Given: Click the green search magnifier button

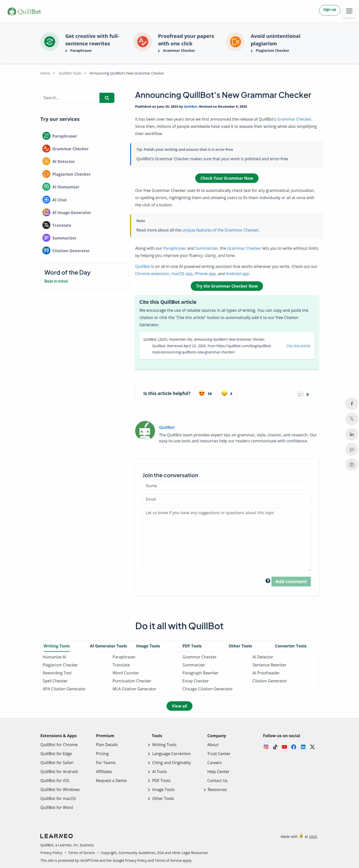Looking at the screenshot, I should (x=106, y=98).
